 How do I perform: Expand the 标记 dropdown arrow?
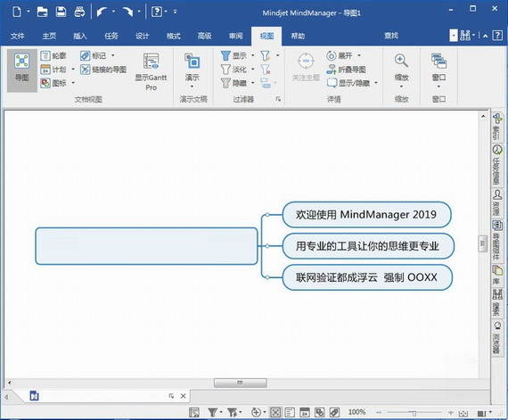click(x=113, y=55)
